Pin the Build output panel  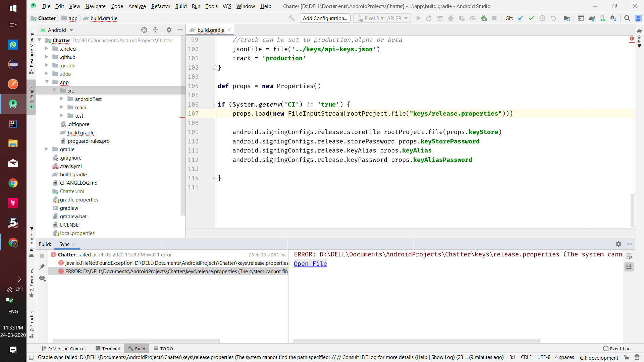coord(42,266)
